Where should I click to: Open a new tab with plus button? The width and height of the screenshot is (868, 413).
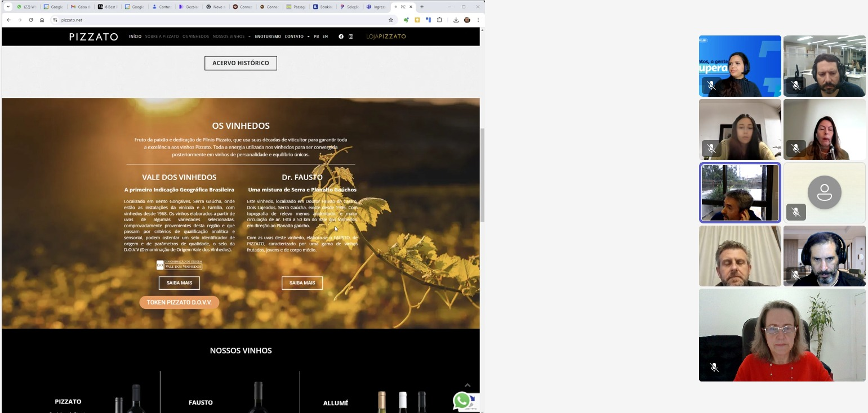tap(422, 7)
